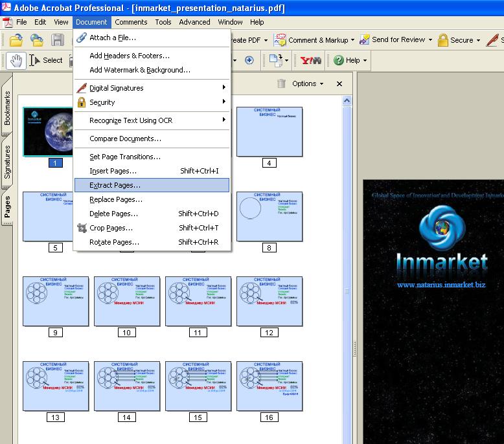The image size is (504, 444).
Task: Expand Digital Signatures submenu
Action: (152, 88)
